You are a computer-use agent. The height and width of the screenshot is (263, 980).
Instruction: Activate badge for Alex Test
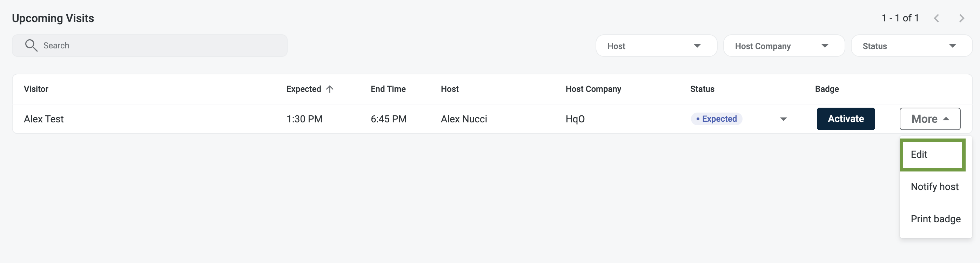pos(845,119)
